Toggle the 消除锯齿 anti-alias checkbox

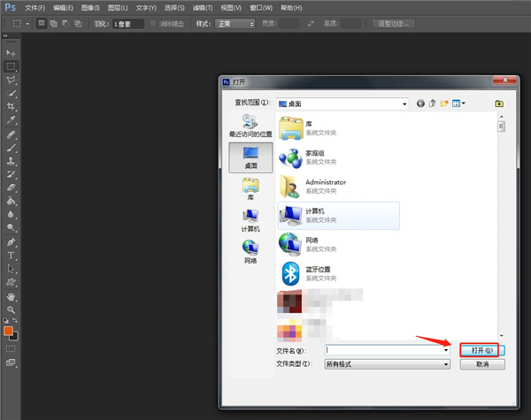[x=153, y=24]
